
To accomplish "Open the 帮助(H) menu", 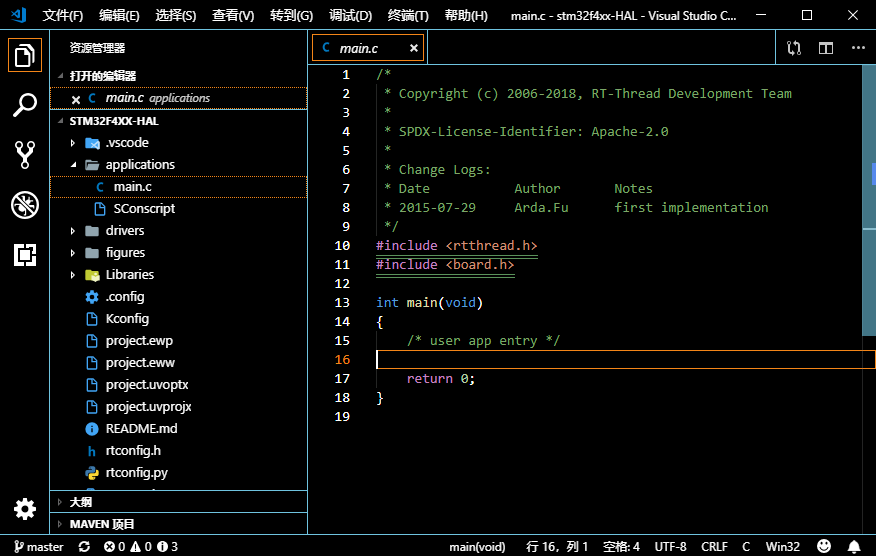I will click(466, 16).
